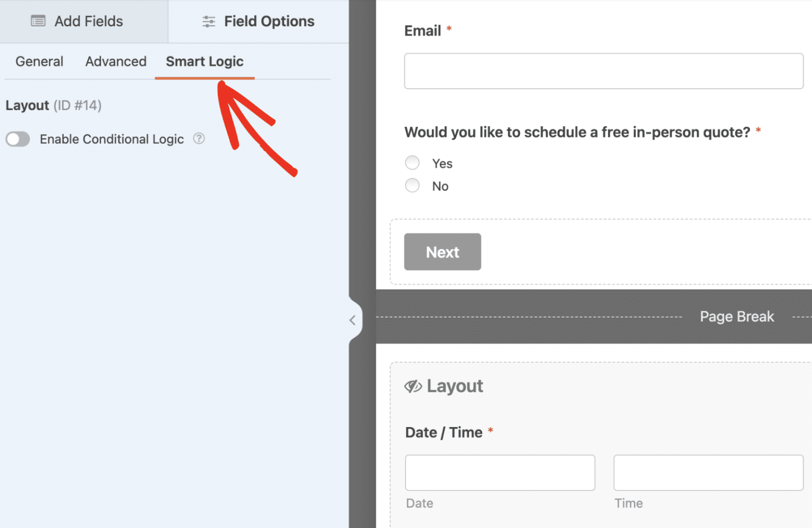
Task: Select the Yes radio button
Action: pos(412,162)
